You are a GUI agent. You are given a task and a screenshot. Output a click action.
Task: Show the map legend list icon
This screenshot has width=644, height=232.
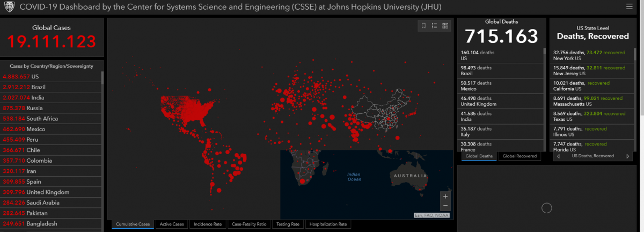point(434,26)
